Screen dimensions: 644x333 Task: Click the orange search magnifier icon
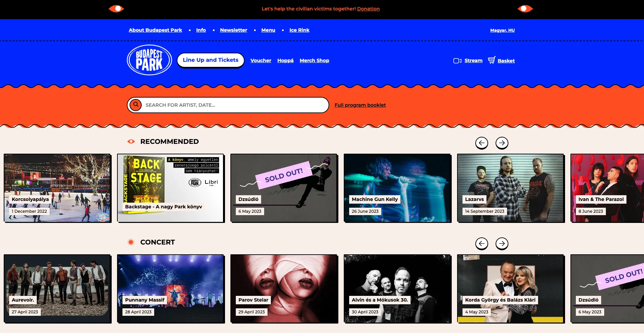click(136, 105)
